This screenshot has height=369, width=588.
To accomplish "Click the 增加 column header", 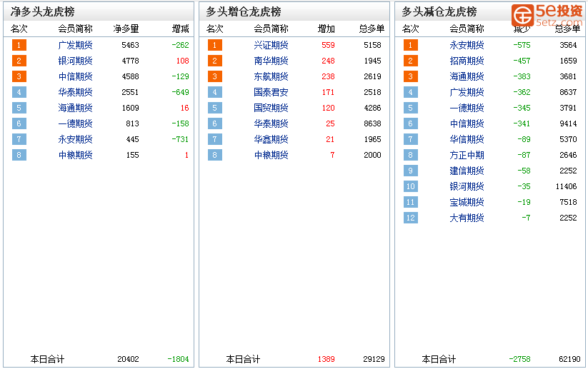I will 327,29.
